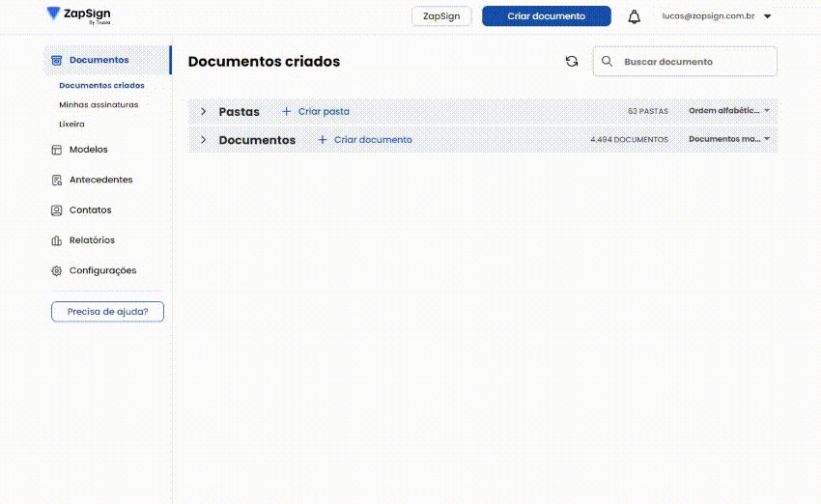821x504 pixels.
Task: Expand the Documentos section chevron
Action: pyautogui.click(x=204, y=140)
